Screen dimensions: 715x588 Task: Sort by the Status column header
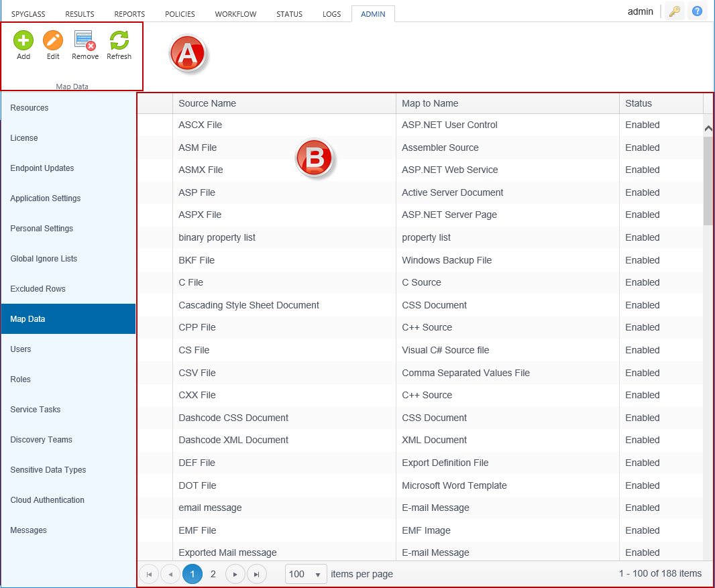coord(639,103)
